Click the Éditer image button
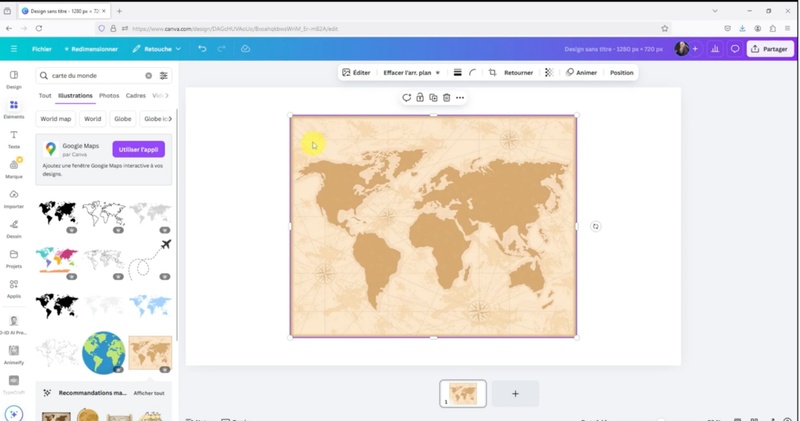800x421 pixels. pos(356,72)
